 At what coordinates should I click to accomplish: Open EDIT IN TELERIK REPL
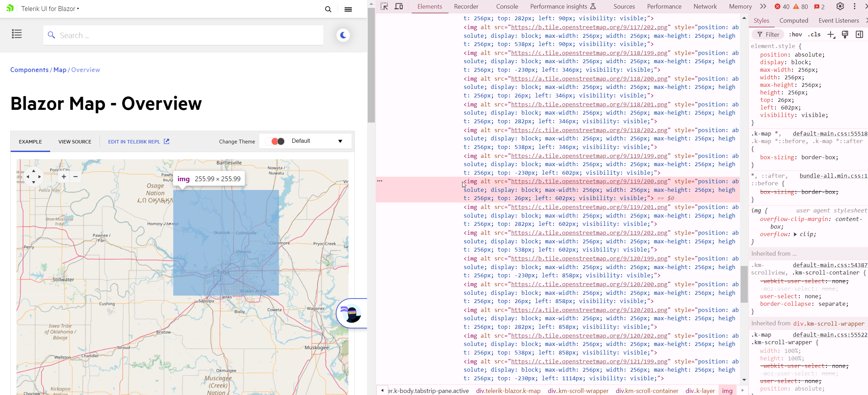point(134,141)
